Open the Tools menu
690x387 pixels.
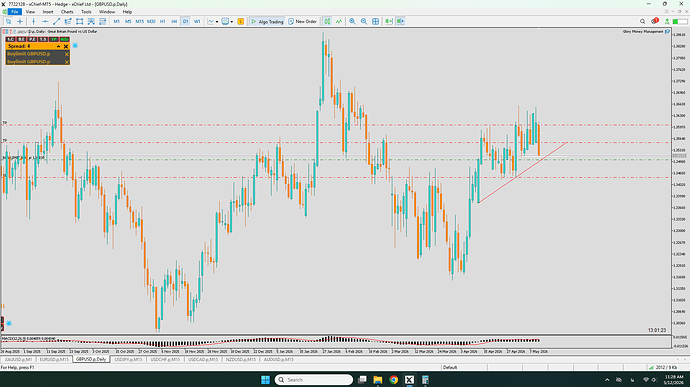86,12
